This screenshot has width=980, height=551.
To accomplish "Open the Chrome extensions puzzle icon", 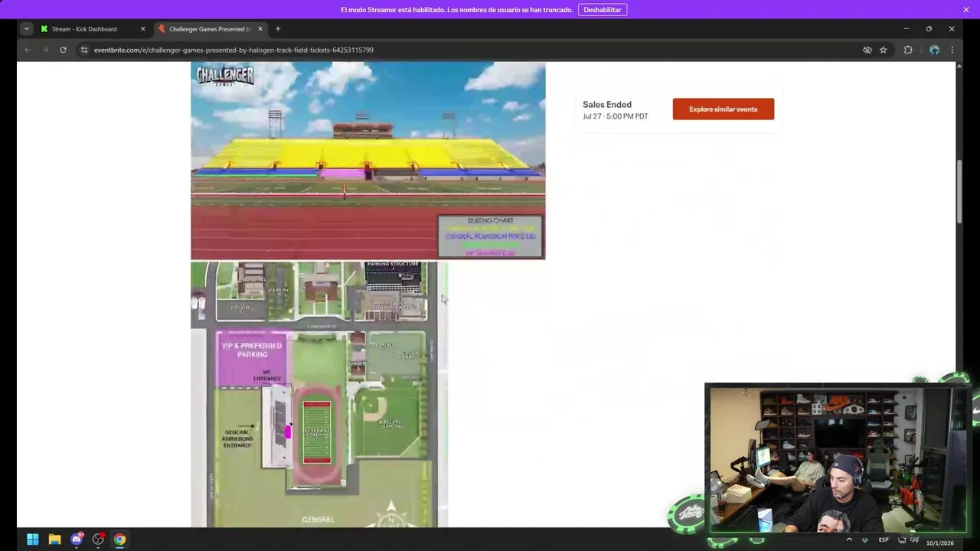I will tap(908, 50).
